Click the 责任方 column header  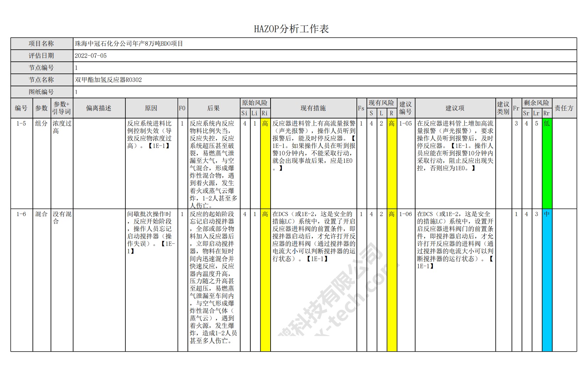(564, 108)
